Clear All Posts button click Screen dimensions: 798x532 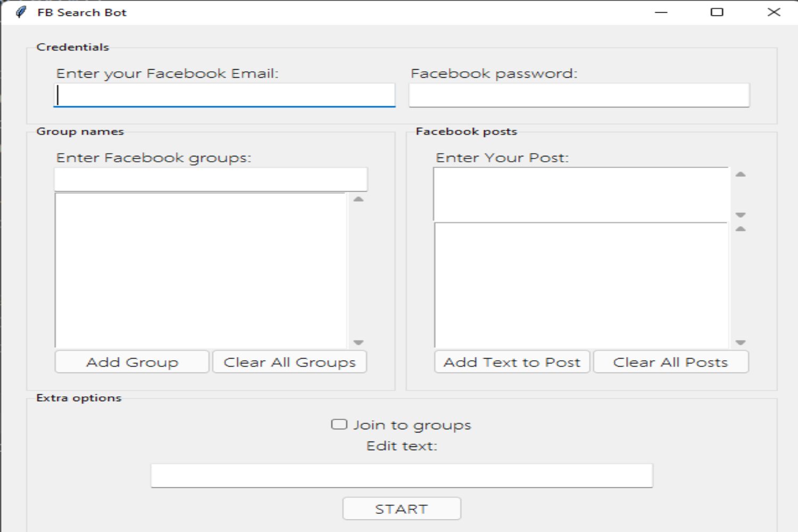click(x=670, y=362)
